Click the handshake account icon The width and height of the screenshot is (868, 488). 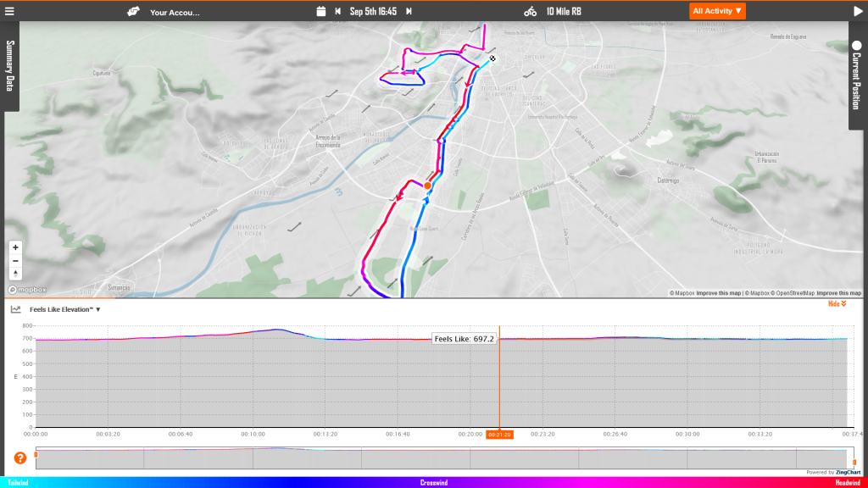[133, 12]
